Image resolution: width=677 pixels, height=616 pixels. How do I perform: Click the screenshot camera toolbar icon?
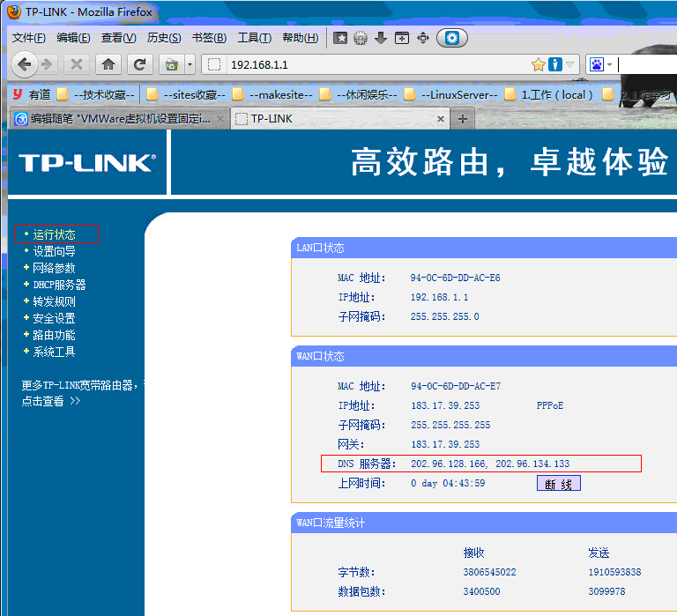pos(171,64)
